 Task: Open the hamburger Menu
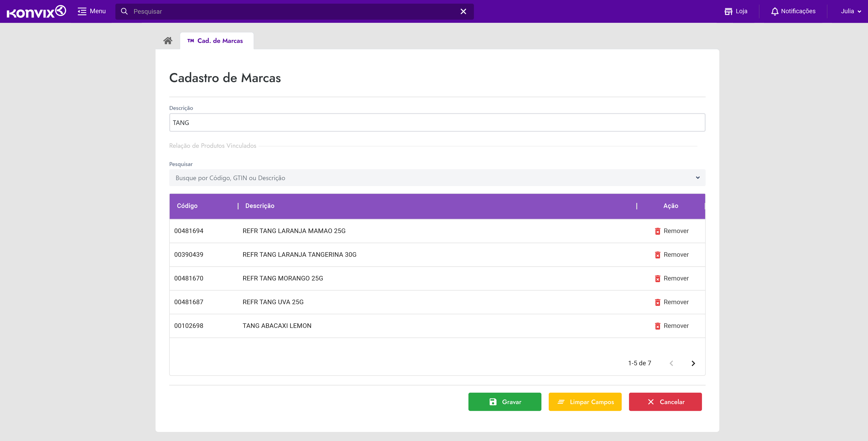click(92, 11)
